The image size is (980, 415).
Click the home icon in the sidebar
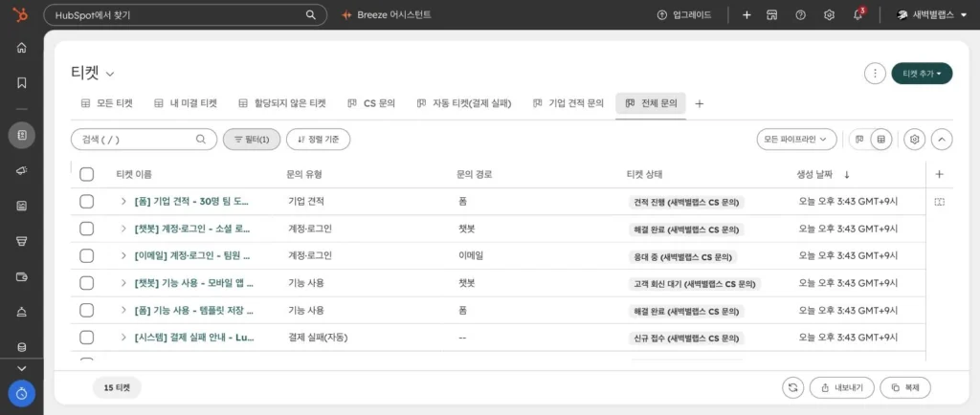click(x=21, y=48)
